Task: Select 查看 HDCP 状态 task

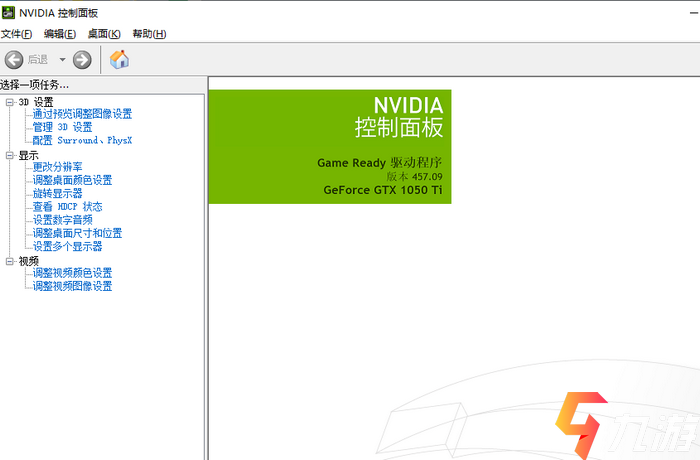Action: point(67,207)
